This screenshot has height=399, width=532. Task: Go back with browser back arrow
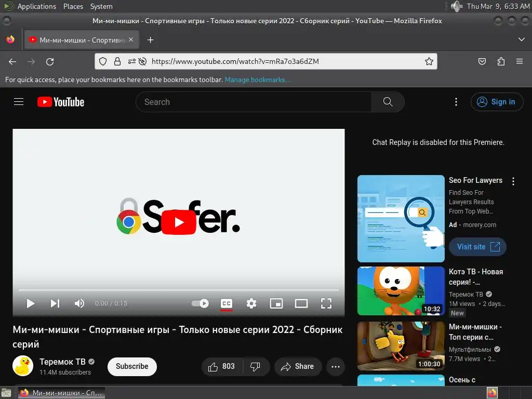pos(12,62)
